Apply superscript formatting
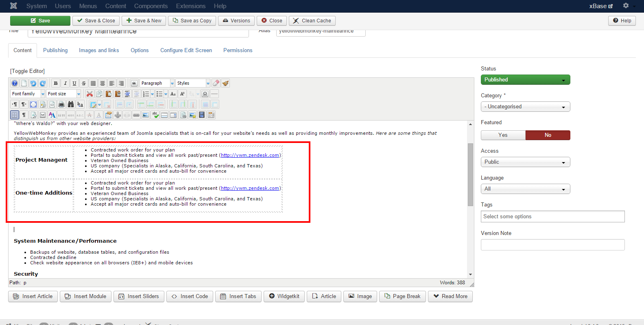This screenshot has width=644, height=325. coord(182,94)
